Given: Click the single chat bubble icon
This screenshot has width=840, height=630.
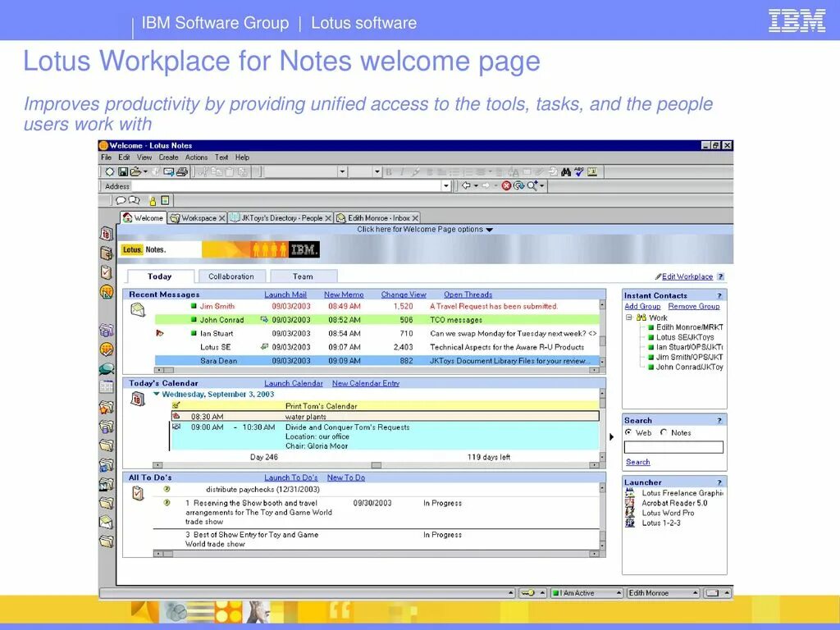Looking at the screenshot, I should click(x=121, y=200).
